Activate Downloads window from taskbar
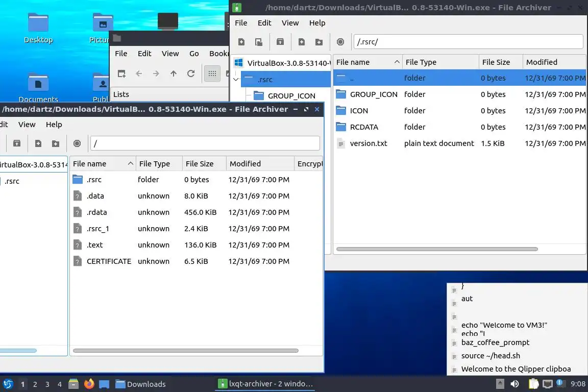Viewport: 588px width, 392px height. 141,384
